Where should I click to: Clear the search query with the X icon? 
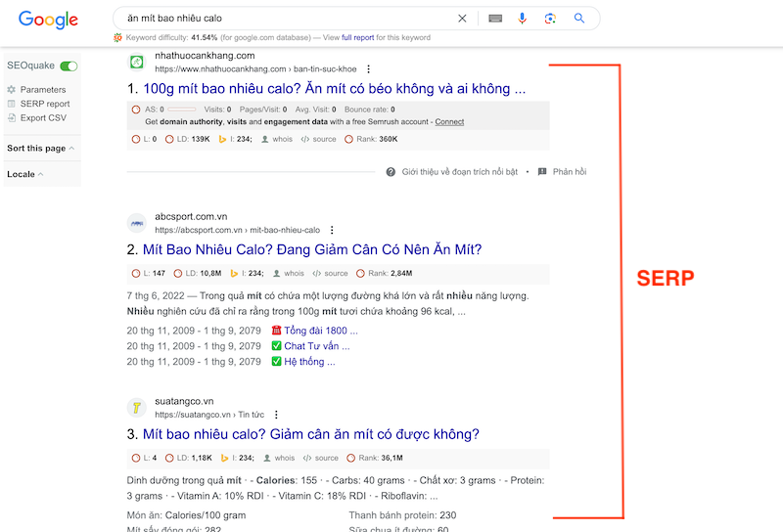coord(462,19)
